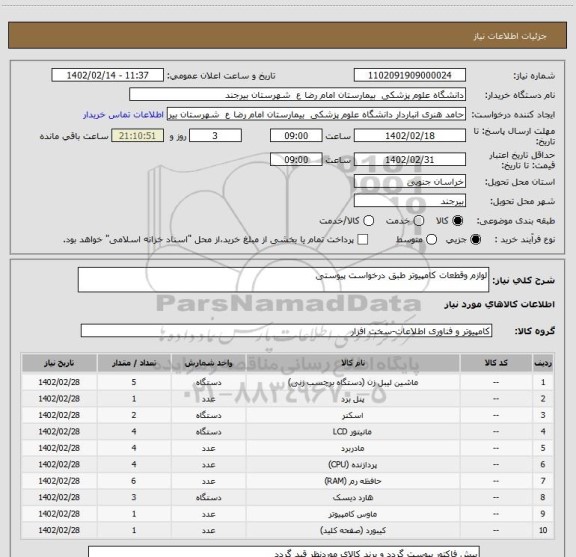The height and width of the screenshot is (557, 576).
Task: Select the متوسط purchase type radio
Action: [x=431, y=240]
